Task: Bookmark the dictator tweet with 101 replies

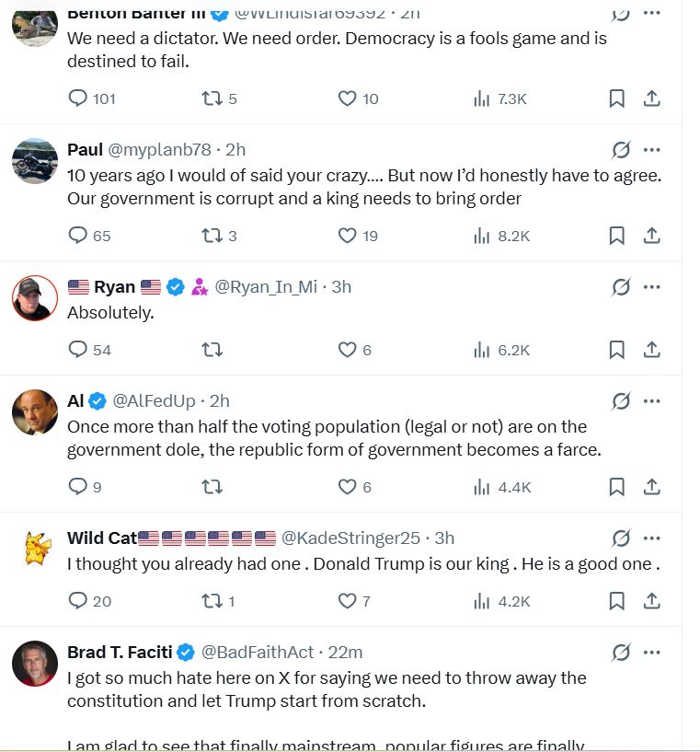Action: tap(616, 98)
